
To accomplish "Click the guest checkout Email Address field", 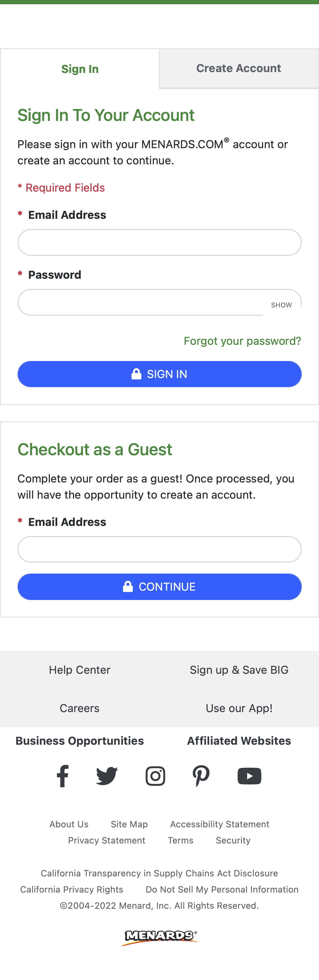I will point(159,549).
